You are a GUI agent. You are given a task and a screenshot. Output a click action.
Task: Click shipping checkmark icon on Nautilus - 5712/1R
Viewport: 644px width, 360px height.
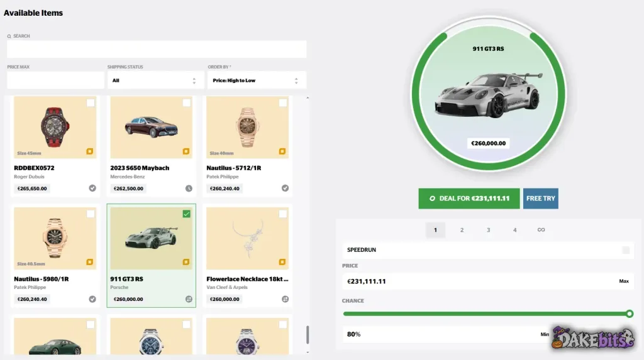tap(285, 188)
